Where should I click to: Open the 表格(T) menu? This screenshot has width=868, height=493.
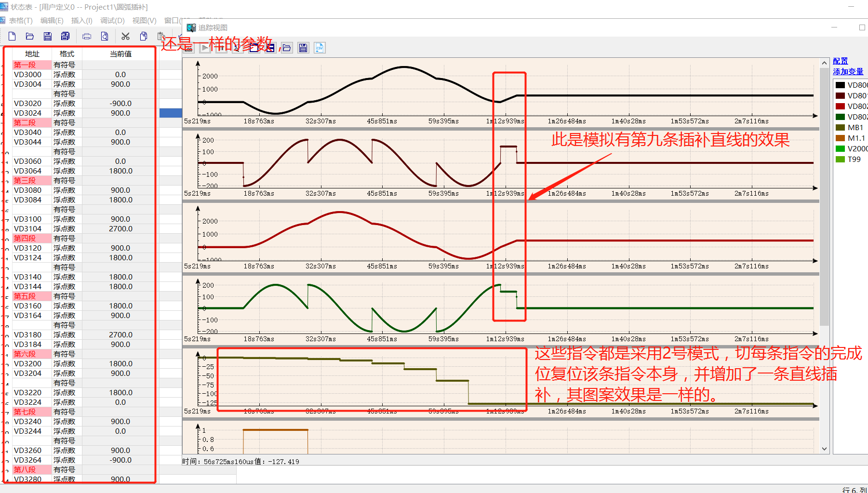point(20,21)
